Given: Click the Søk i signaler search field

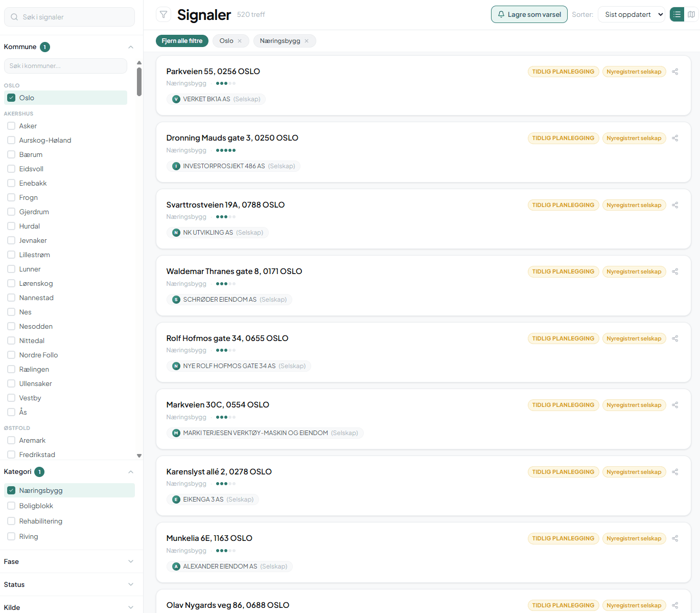Looking at the screenshot, I should click(x=69, y=17).
